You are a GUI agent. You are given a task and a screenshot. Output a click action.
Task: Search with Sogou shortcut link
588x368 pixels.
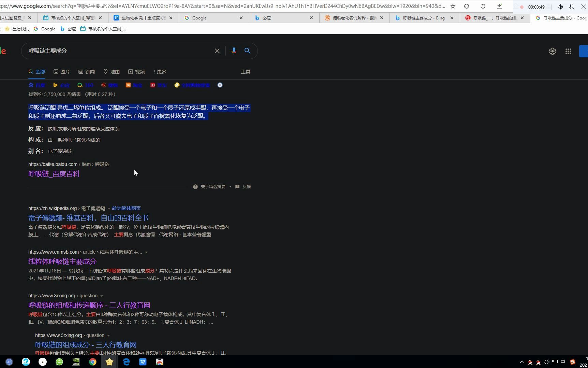click(109, 85)
